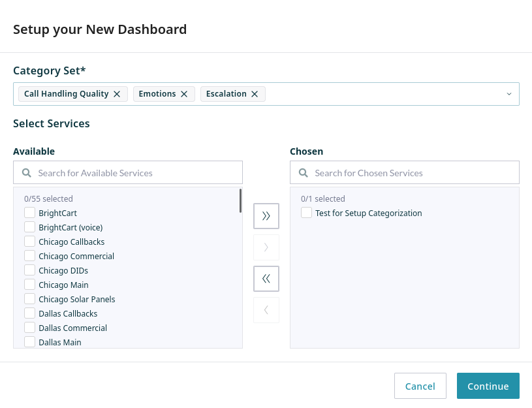Screen dimensions: 532x408
Task: Enable the Dallas Commercial service checkbox
Action: click(30, 328)
